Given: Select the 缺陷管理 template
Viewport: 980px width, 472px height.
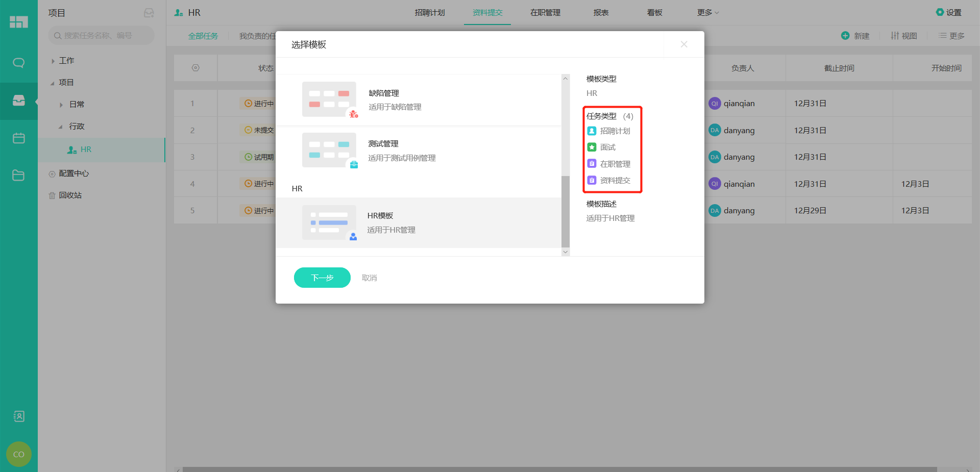Looking at the screenshot, I should tap(419, 100).
